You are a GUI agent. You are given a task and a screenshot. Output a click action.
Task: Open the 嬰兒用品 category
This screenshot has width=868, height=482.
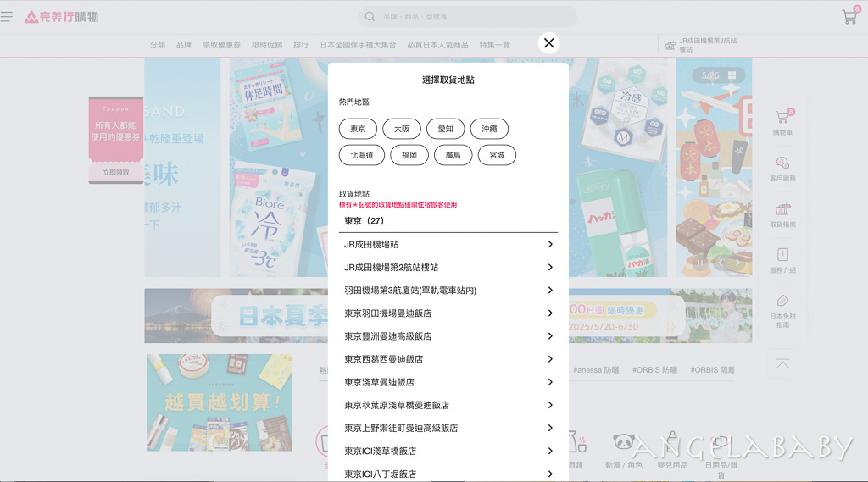(x=672, y=451)
